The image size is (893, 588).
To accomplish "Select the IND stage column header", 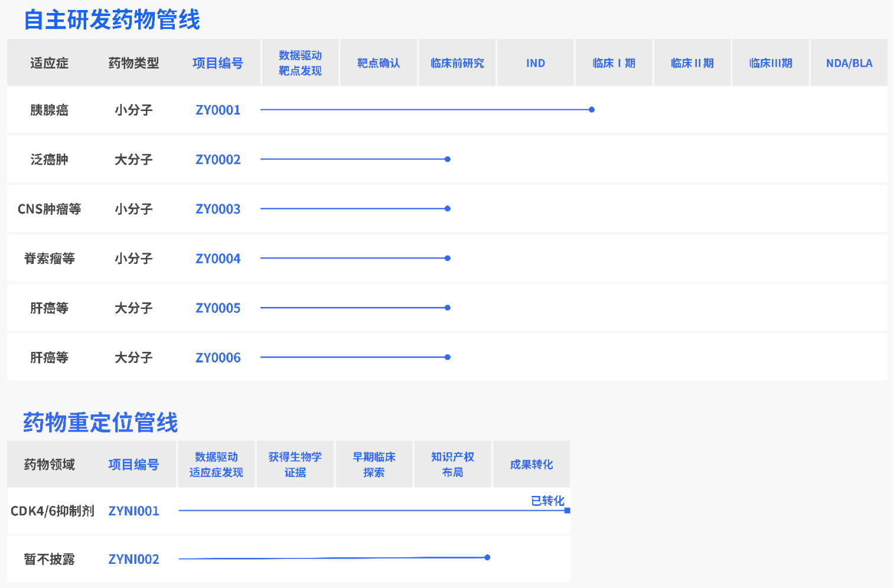I will (x=535, y=63).
